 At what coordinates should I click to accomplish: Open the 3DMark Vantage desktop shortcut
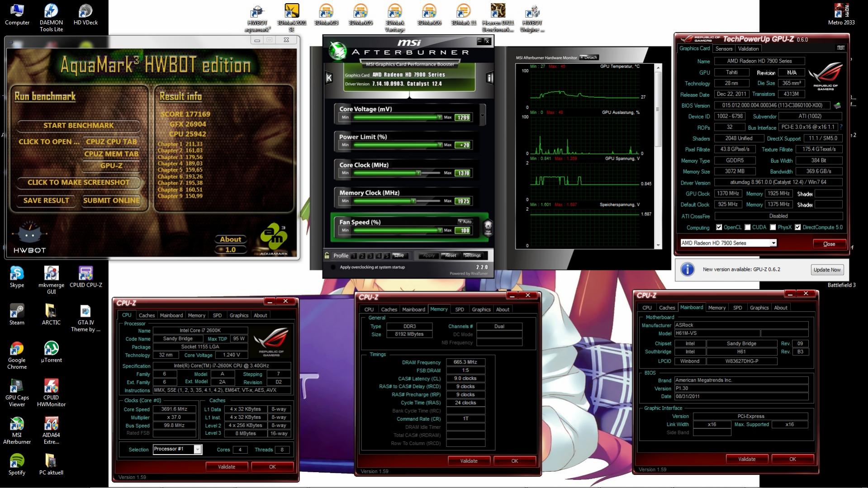coord(394,18)
